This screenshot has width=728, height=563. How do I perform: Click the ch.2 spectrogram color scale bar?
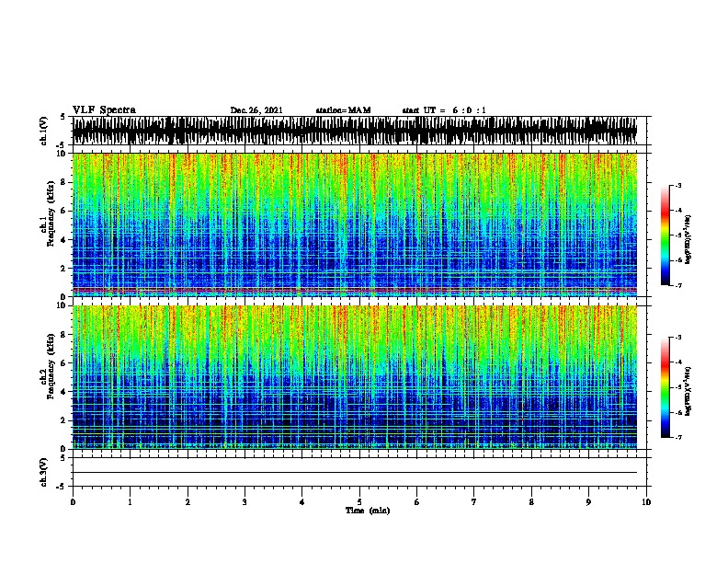coord(665,387)
